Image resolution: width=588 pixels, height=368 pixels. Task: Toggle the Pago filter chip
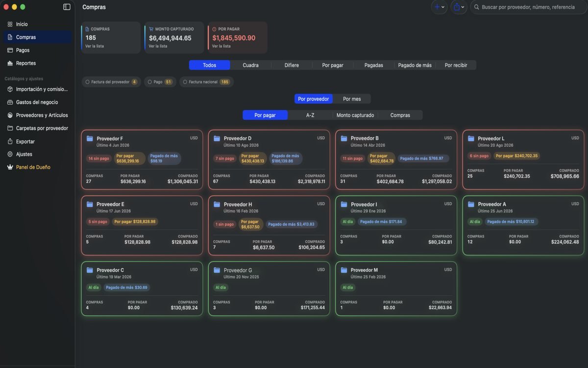pyautogui.click(x=160, y=82)
